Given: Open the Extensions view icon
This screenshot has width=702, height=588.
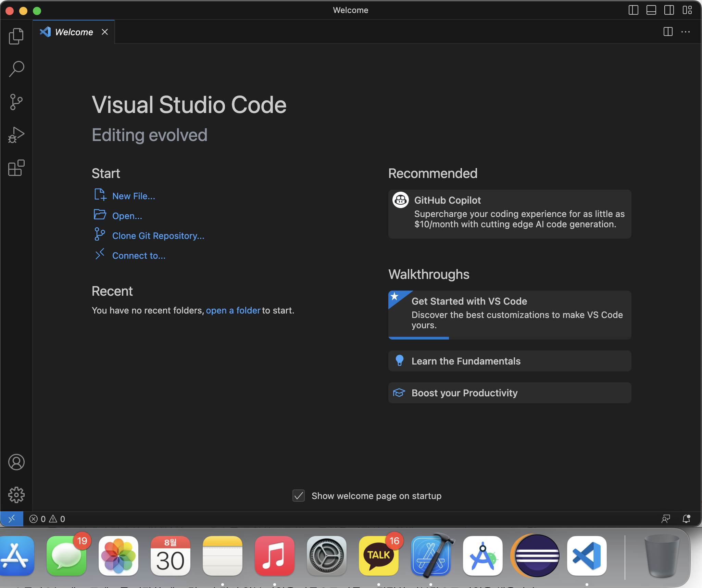Looking at the screenshot, I should coord(16,168).
